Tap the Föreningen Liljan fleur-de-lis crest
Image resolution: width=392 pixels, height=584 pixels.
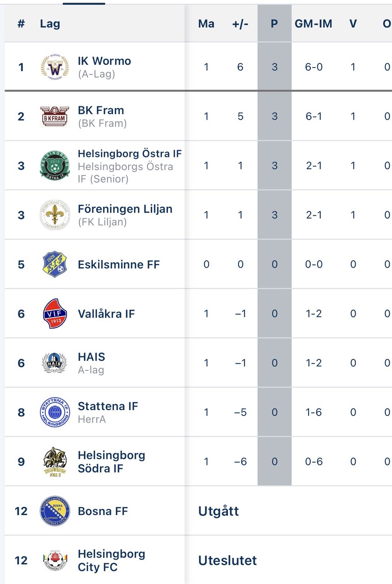55,215
